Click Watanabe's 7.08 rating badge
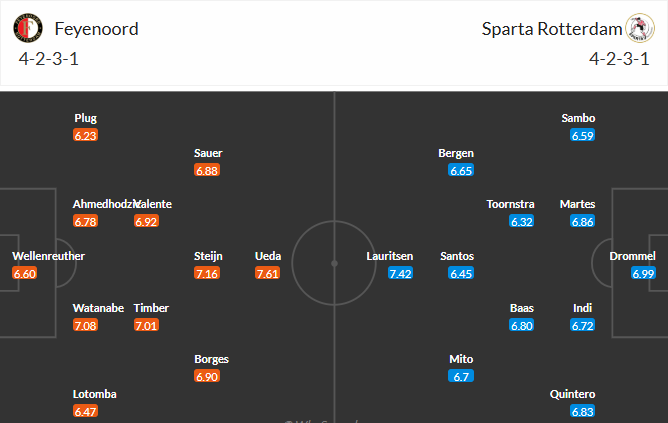The width and height of the screenshot is (668, 423). click(86, 325)
